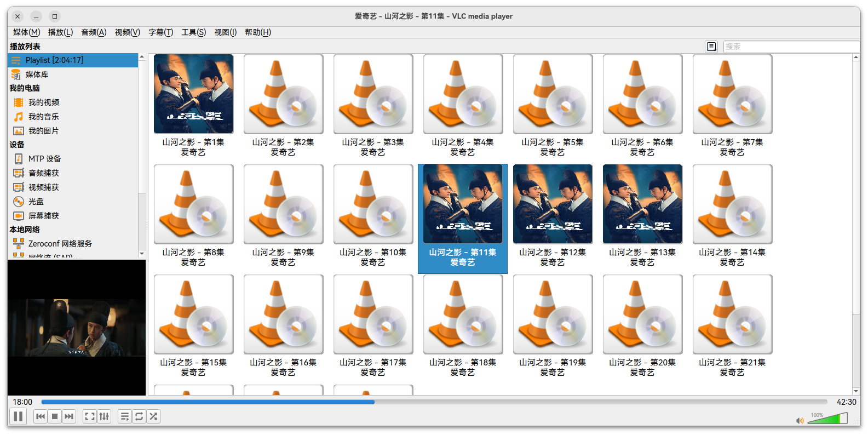The width and height of the screenshot is (868, 435).
Task: Select Zeroconf 网络服务 entry
Action: coord(73,244)
